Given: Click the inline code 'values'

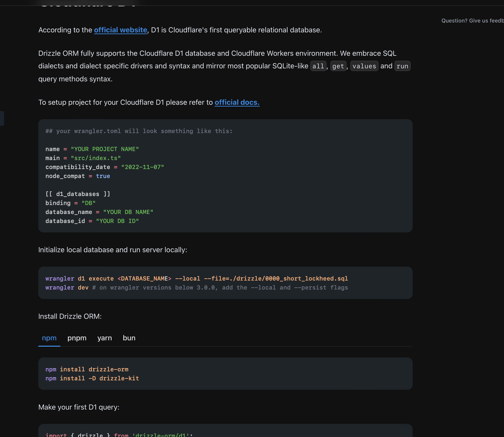Looking at the screenshot, I should point(364,66).
